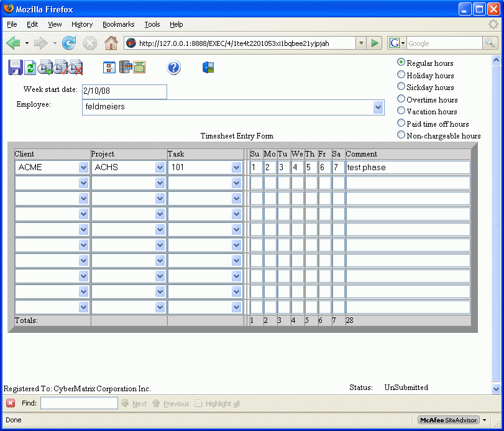Go back with the green Firefox arrow
Image resolution: width=504 pixels, height=431 pixels.
pyautogui.click(x=14, y=43)
